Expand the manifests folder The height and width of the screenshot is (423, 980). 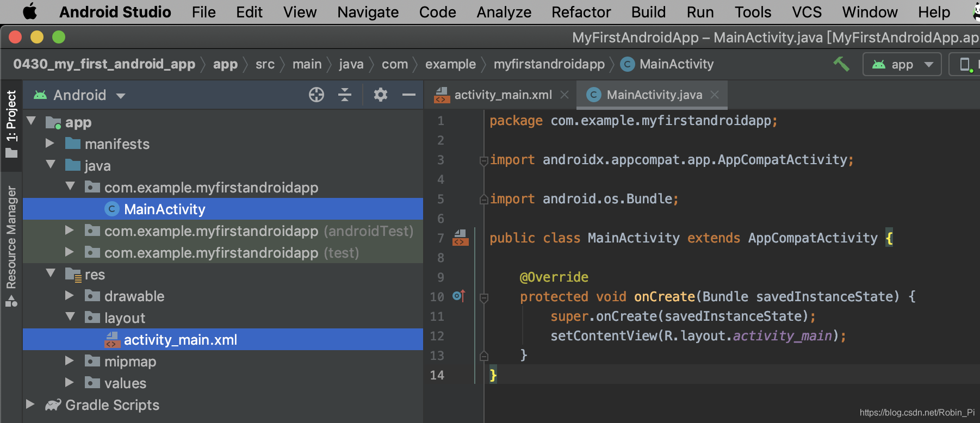(50, 144)
